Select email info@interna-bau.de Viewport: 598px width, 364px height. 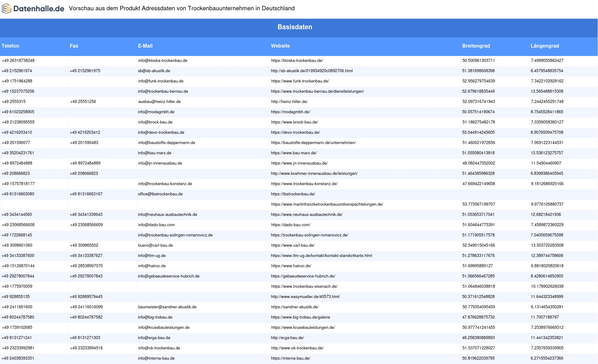pyautogui.click(x=156, y=358)
